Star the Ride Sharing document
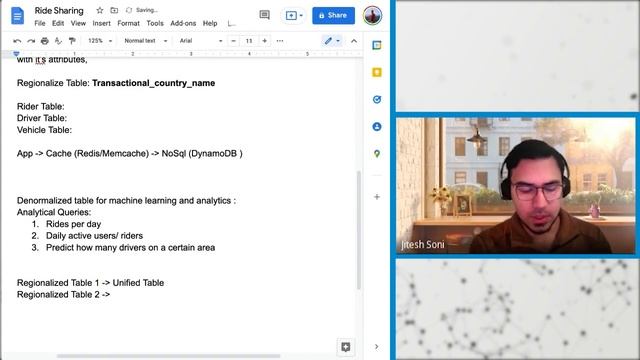This screenshot has width=640, height=360. (x=100, y=10)
